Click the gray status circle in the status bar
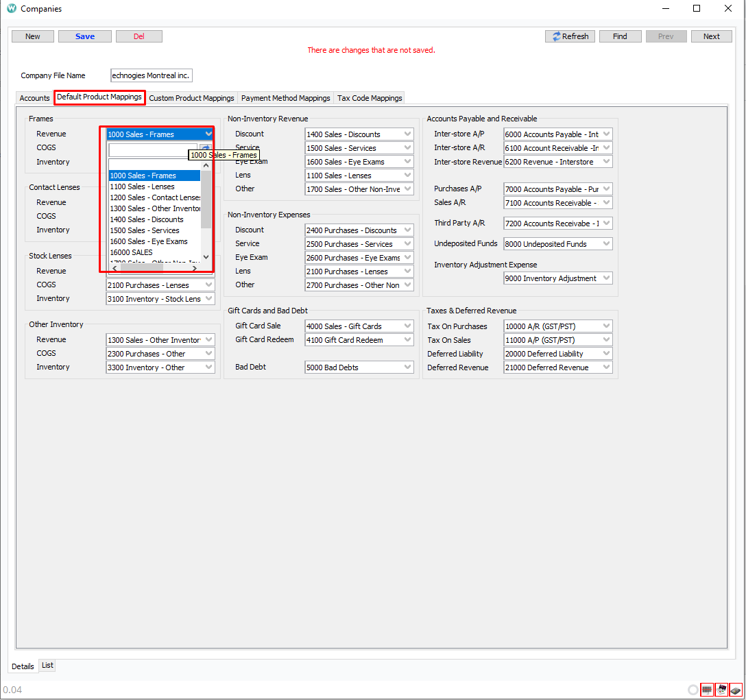 click(693, 690)
